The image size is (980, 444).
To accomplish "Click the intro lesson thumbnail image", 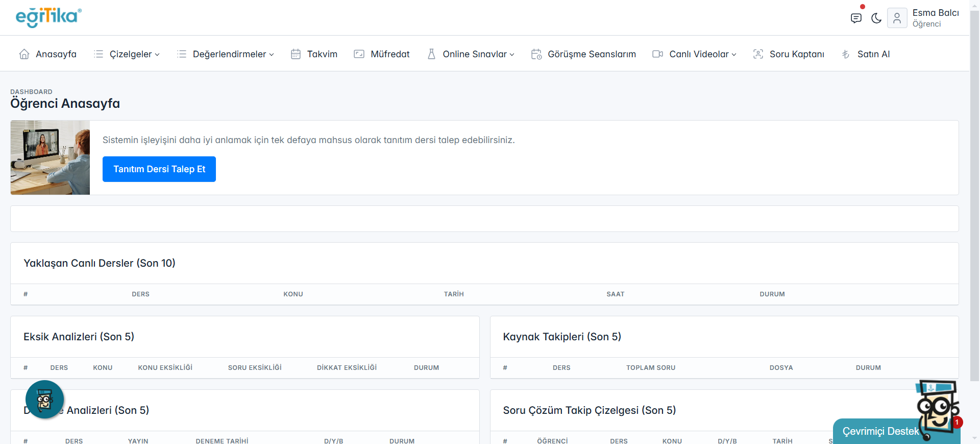I will (x=50, y=157).
